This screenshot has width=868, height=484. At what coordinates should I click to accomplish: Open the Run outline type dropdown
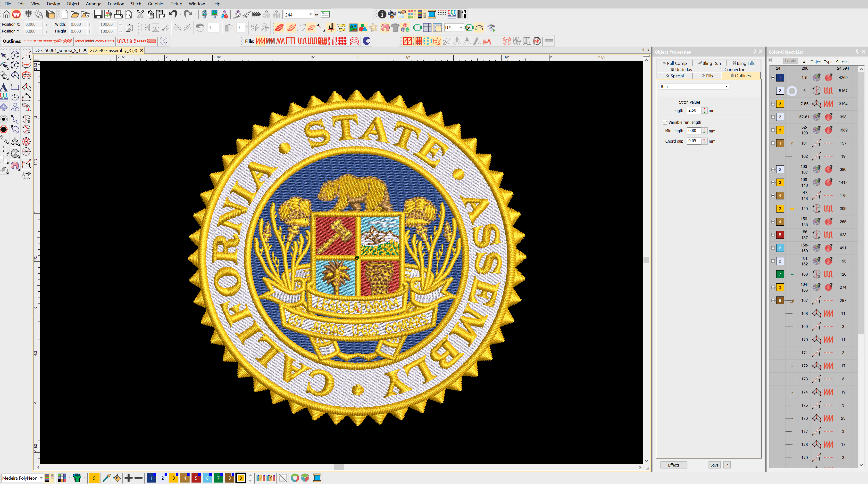(x=726, y=87)
